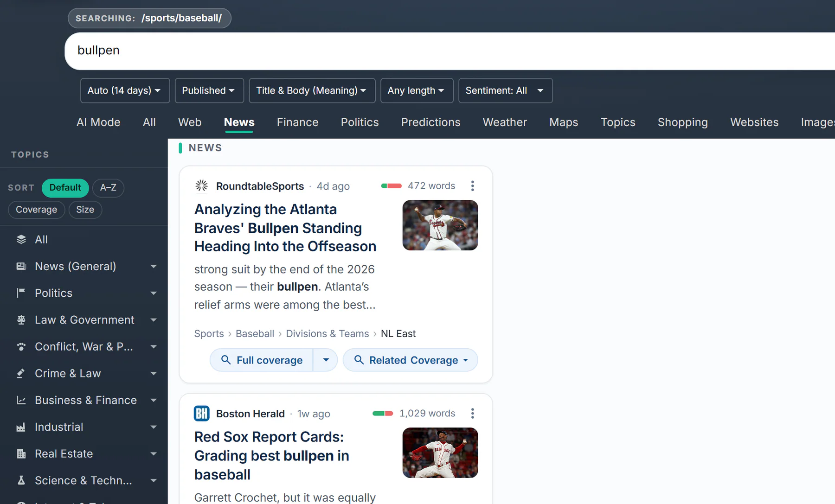Open the Red Sox Report Cards headline
This screenshot has height=504, width=835.
[272, 456]
